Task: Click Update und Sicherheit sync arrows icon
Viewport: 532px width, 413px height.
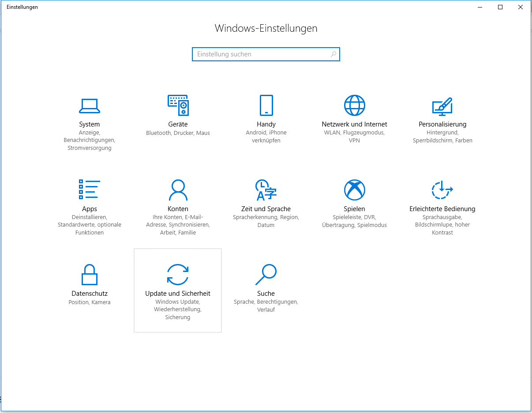Action: click(178, 275)
